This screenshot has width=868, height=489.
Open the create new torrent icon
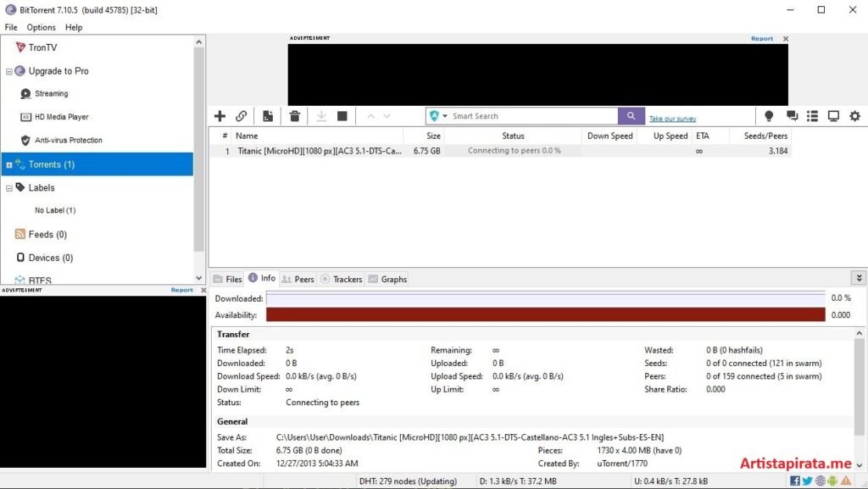pos(268,115)
